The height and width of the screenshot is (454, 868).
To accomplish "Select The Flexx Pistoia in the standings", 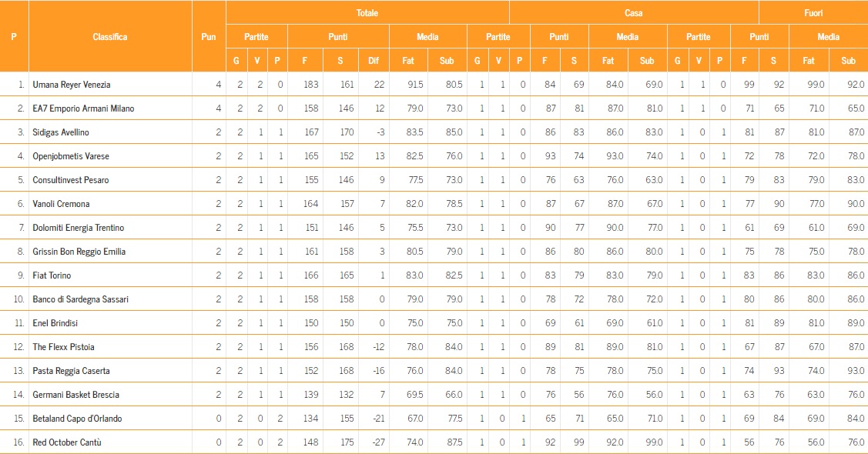I will pyautogui.click(x=64, y=347).
